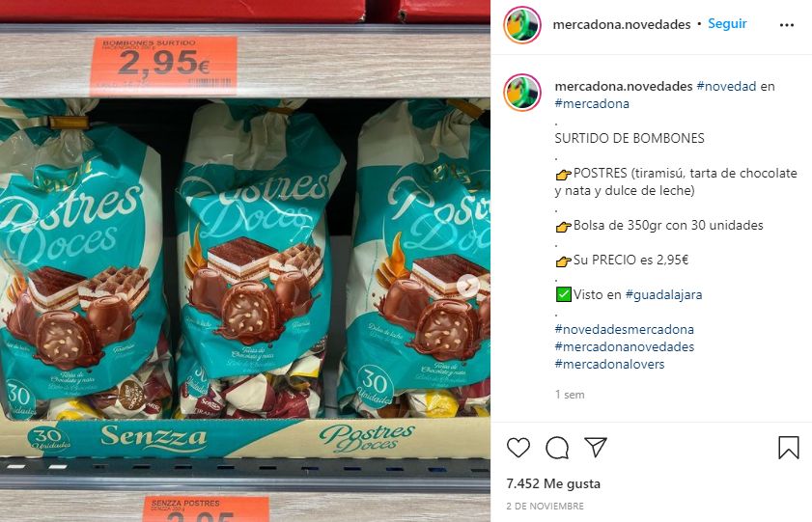This screenshot has width=812, height=522.
Task: Open the #mercadona hashtag
Action: (x=592, y=103)
